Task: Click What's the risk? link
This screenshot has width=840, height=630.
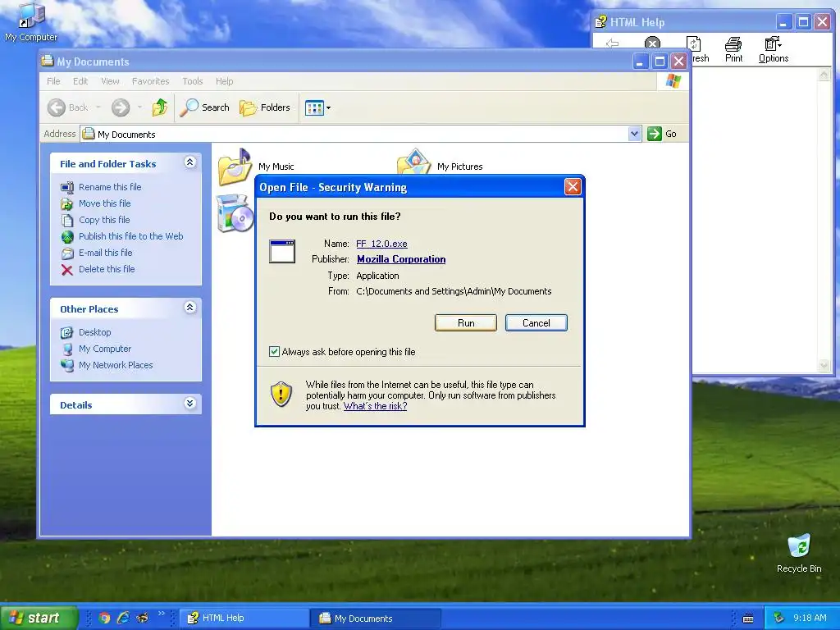Action: point(375,406)
